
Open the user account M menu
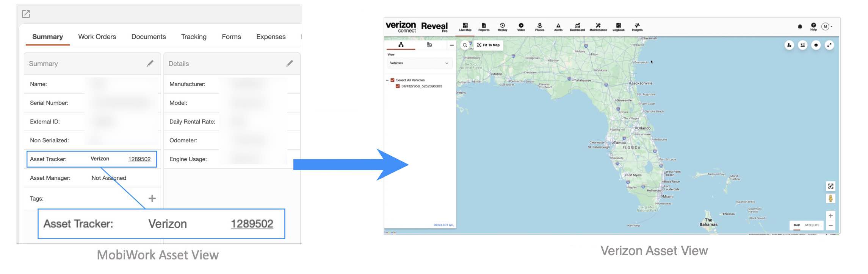click(x=826, y=26)
